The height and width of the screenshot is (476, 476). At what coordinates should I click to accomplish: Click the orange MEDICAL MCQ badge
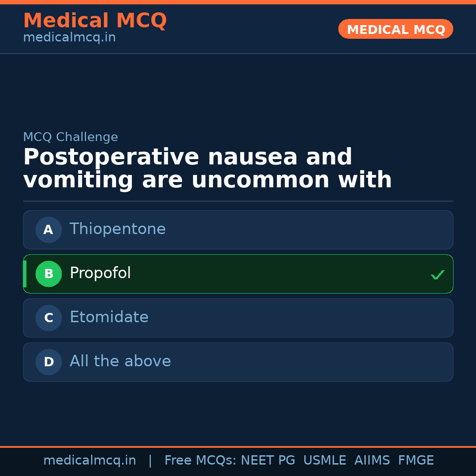[x=395, y=29]
